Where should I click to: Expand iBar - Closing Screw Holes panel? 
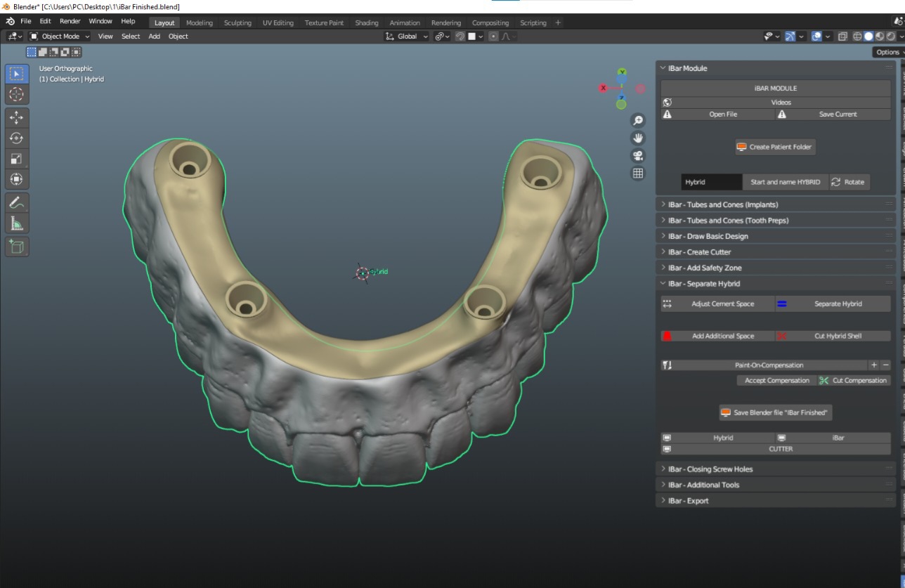[x=776, y=469]
